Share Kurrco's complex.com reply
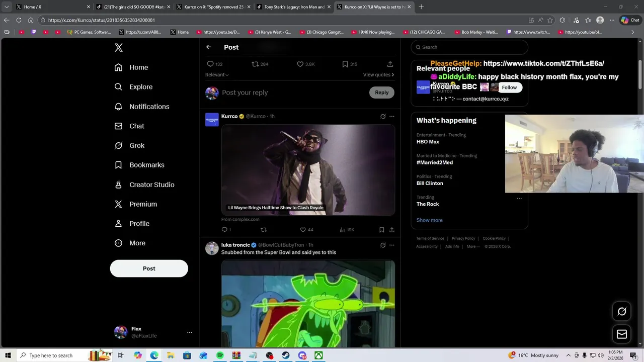Screen dimensions: 644x362 pos(391,230)
